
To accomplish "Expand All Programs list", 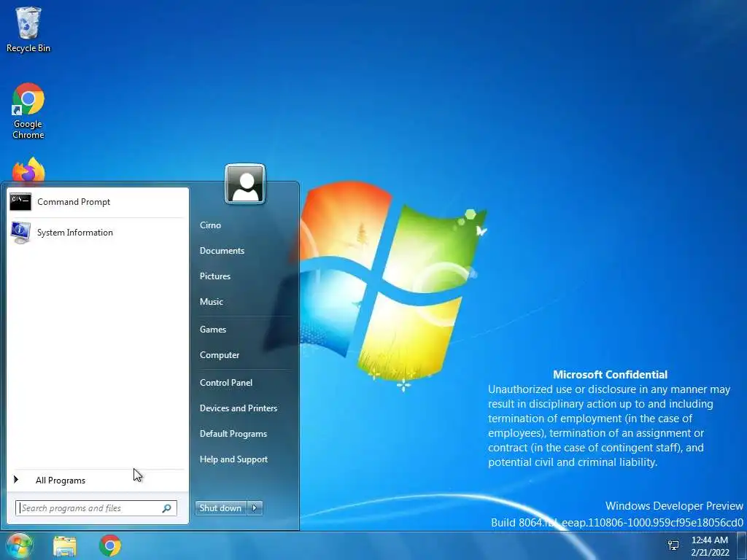I will (61, 481).
